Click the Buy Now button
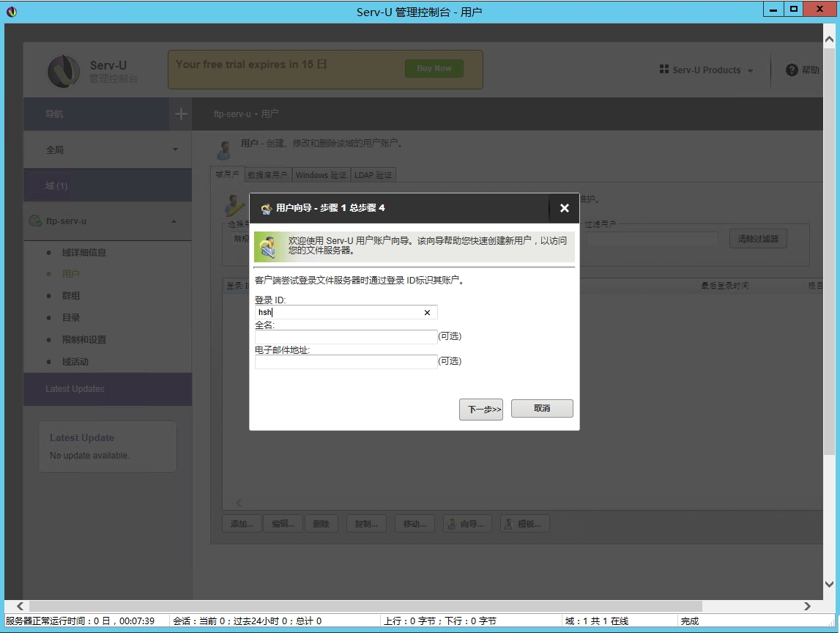The image size is (840, 633). (434, 69)
